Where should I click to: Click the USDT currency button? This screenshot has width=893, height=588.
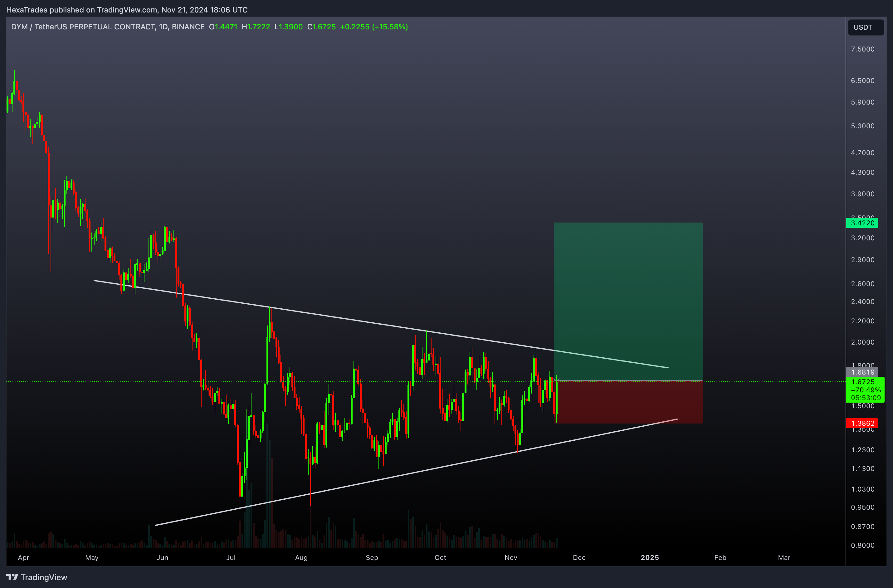(866, 27)
